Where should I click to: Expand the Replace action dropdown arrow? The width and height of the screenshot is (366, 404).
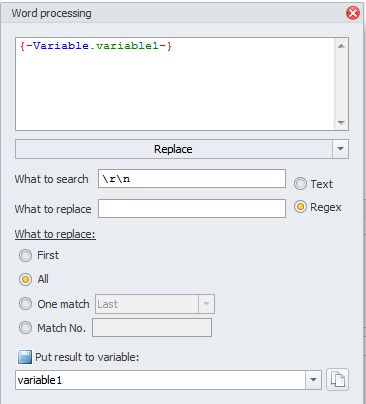340,149
